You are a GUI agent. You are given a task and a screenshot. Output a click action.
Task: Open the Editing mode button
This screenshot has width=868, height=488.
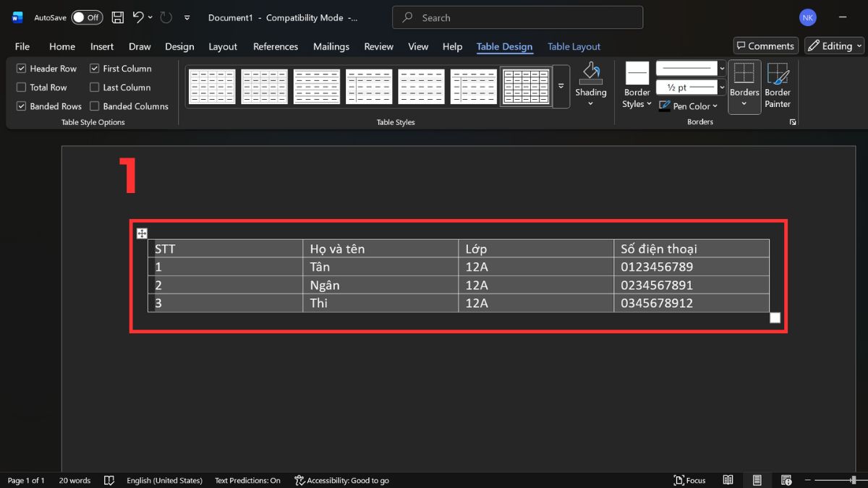pos(835,46)
